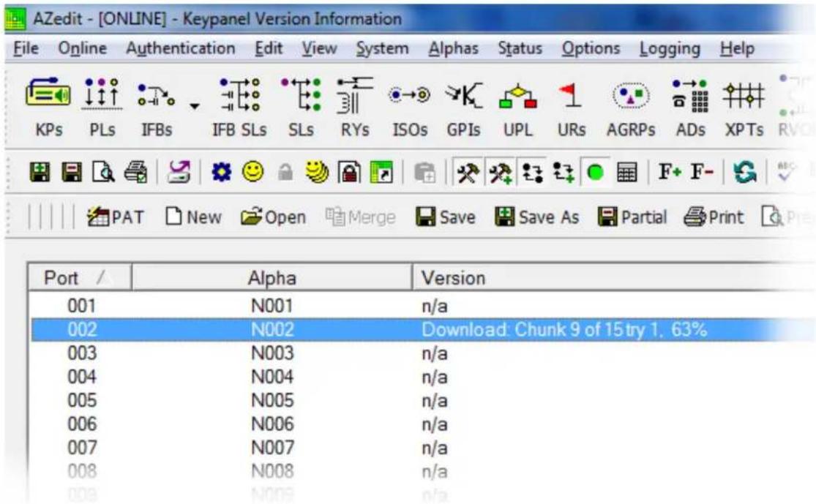Click the Open file button
Image resolution: width=816 pixels, height=504 pixels.
(273, 217)
